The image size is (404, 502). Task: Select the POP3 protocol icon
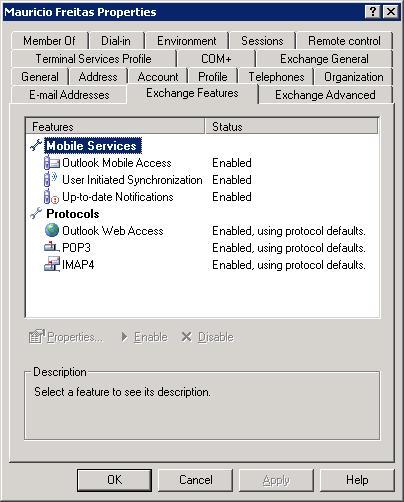51,247
